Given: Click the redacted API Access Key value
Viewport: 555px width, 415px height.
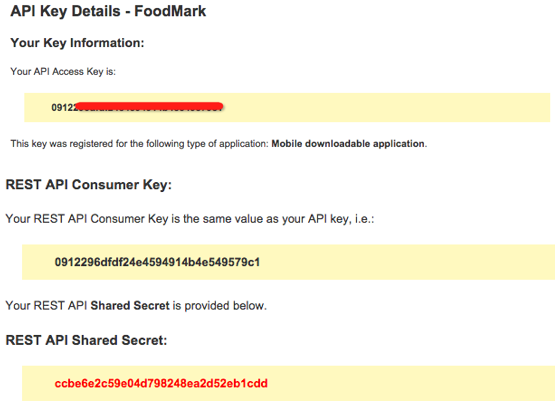Looking at the screenshot, I should [137, 107].
